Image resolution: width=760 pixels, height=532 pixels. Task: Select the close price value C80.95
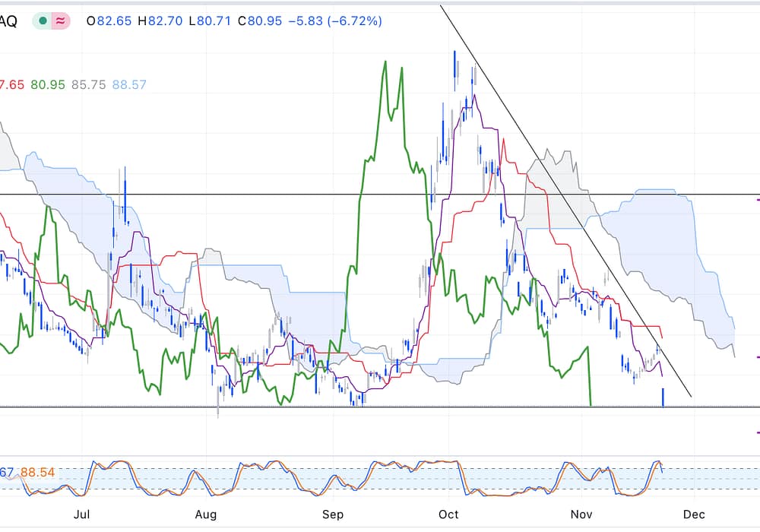tap(261, 21)
